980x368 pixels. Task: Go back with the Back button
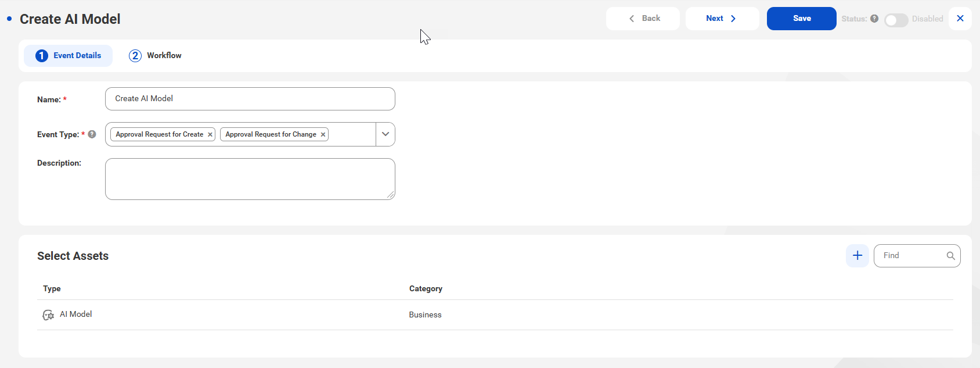click(x=643, y=19)
